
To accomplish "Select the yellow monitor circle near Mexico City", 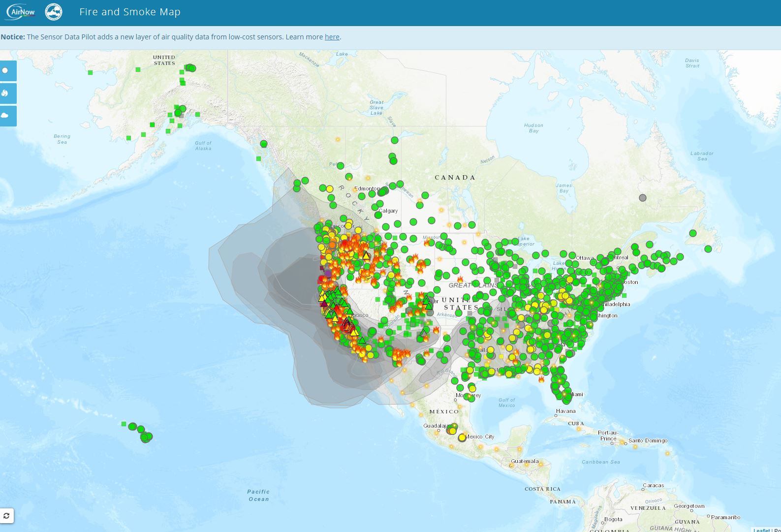I will click(462, 438).
